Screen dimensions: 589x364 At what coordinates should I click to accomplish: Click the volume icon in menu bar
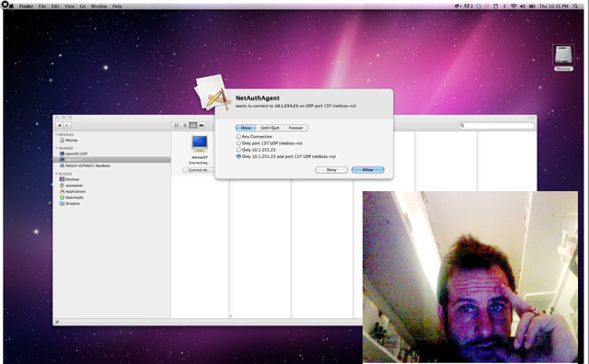pos(523,6)
